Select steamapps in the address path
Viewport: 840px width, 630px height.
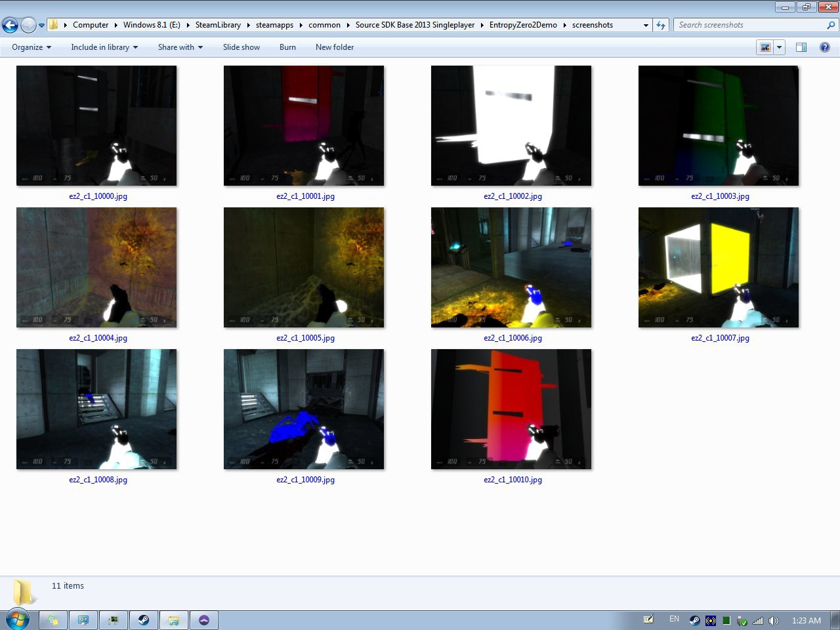274,25
